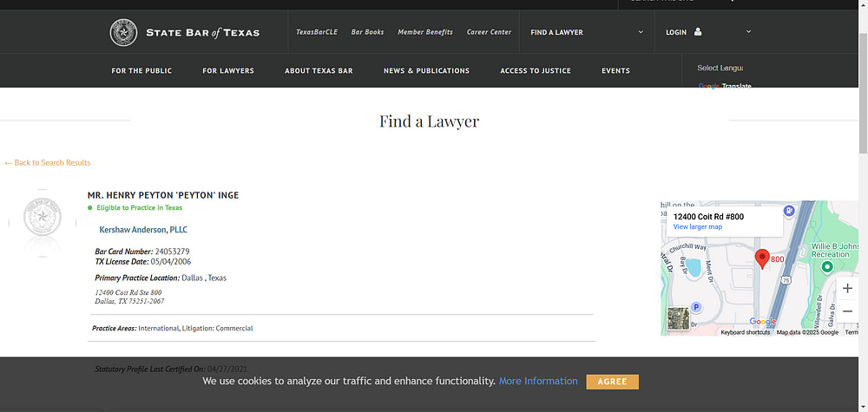Click the Google Translate label
The image size is (868, 412).
(x=725, y=86)
